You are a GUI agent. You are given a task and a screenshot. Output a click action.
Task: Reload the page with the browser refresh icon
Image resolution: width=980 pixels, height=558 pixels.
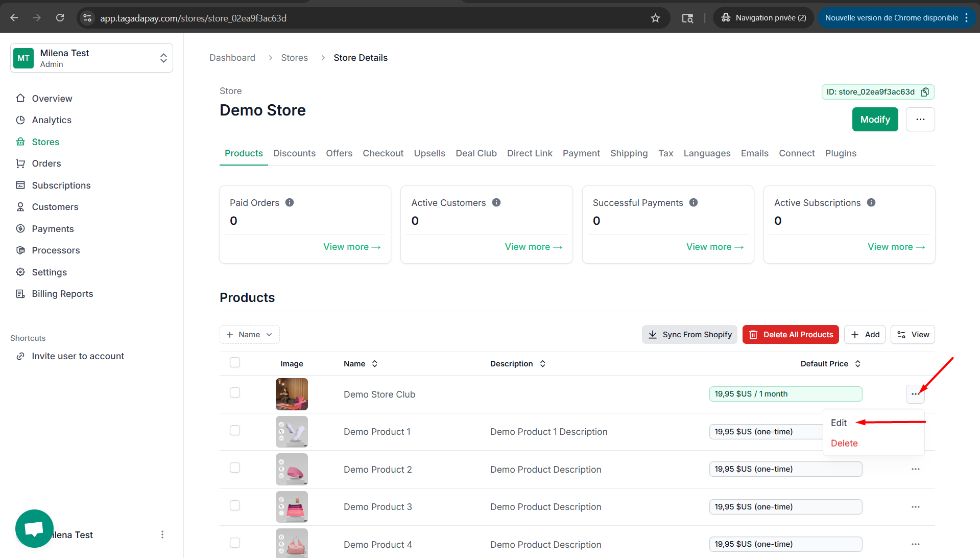pos(60,18)
